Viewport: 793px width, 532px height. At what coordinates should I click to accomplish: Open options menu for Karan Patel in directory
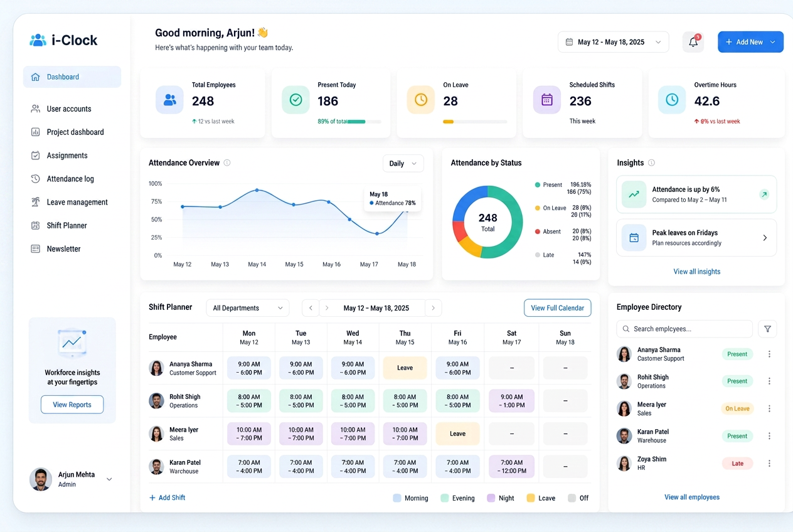(769, 436)
